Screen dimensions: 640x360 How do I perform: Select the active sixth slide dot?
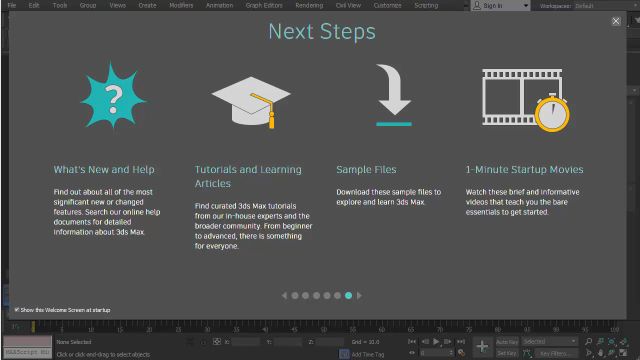point(348,295)
